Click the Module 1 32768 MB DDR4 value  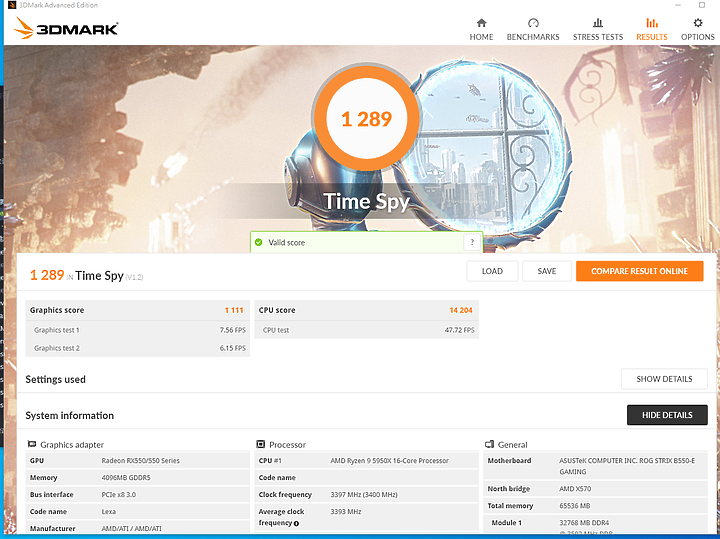[x=584, y=523]
